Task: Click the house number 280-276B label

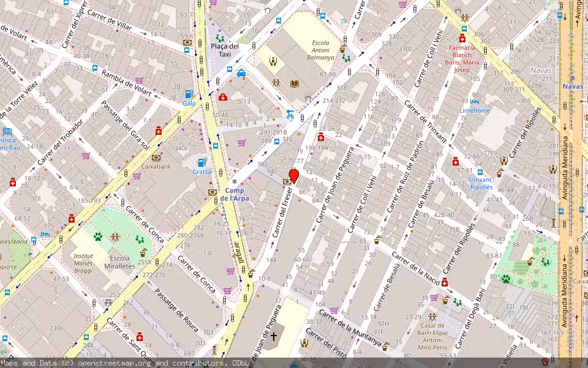Action: 190,236
